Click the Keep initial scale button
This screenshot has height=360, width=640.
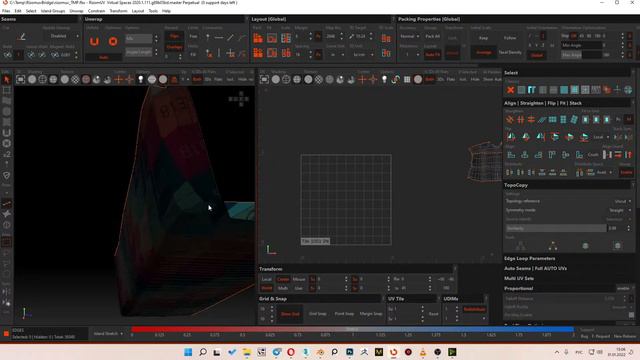click(x=483, y=38)
